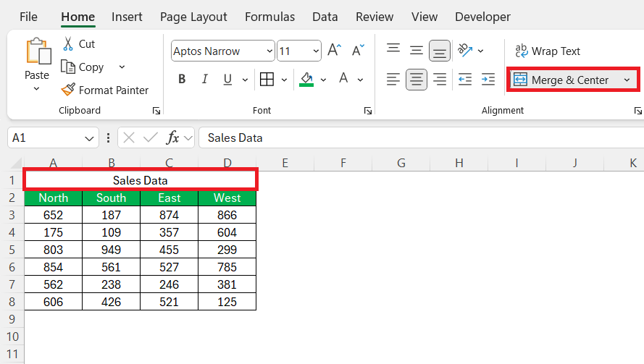Click the Copy icon
Image resolution: width=644 pixels, height=364 pixels.
(68, 67)
